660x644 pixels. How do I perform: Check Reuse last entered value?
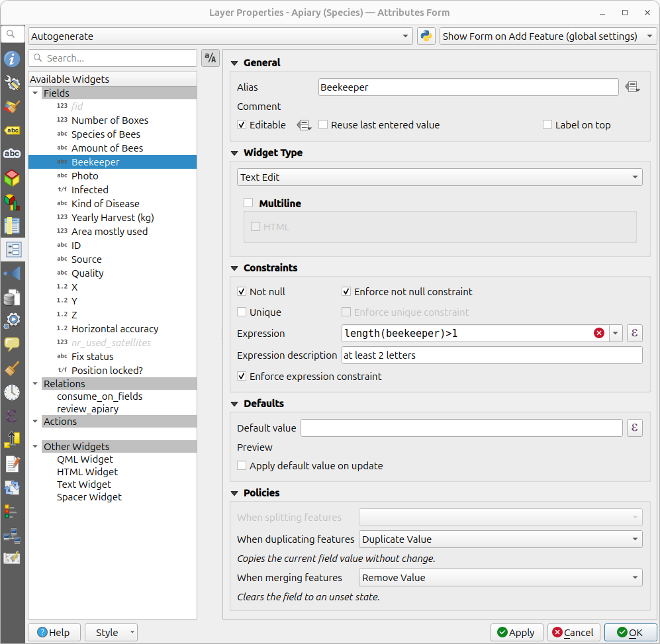pos(322,124)
